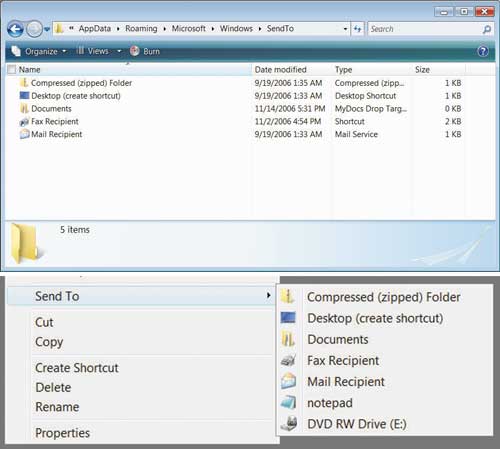The image size is (500, 449).
Task: Open the Views dropdown arrow
Action: [119, 51]
